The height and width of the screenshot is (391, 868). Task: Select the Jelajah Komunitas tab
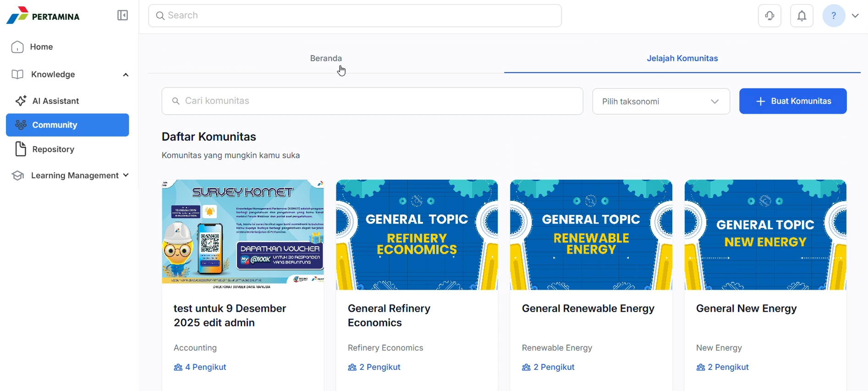(x=682, y=59)
